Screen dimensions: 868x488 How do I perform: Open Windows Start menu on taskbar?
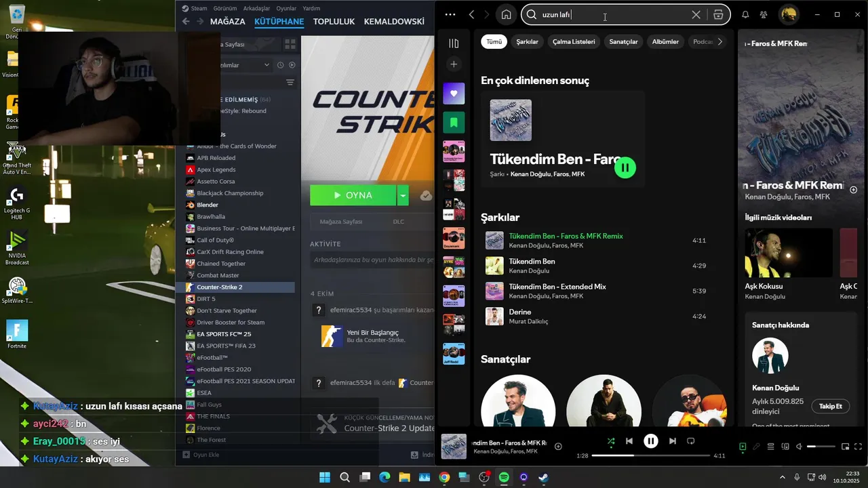pos(324,477)
